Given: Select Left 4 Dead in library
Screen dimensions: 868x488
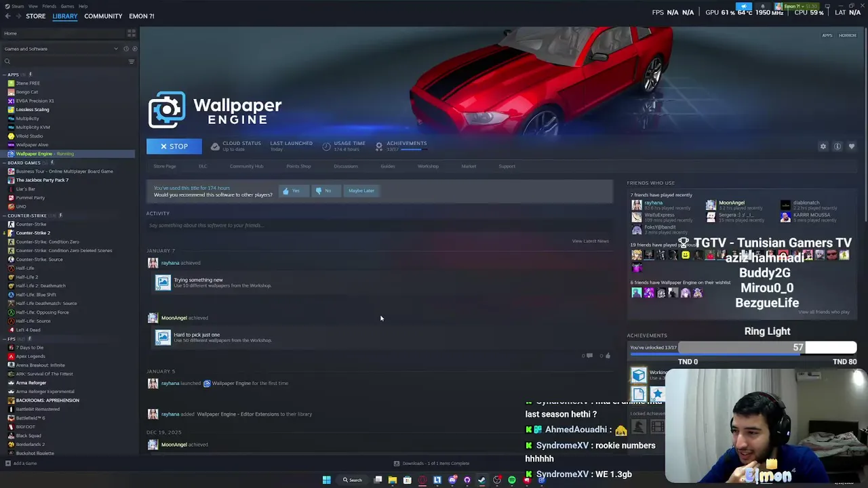Looking at the screenshot, I should [28, 330].
